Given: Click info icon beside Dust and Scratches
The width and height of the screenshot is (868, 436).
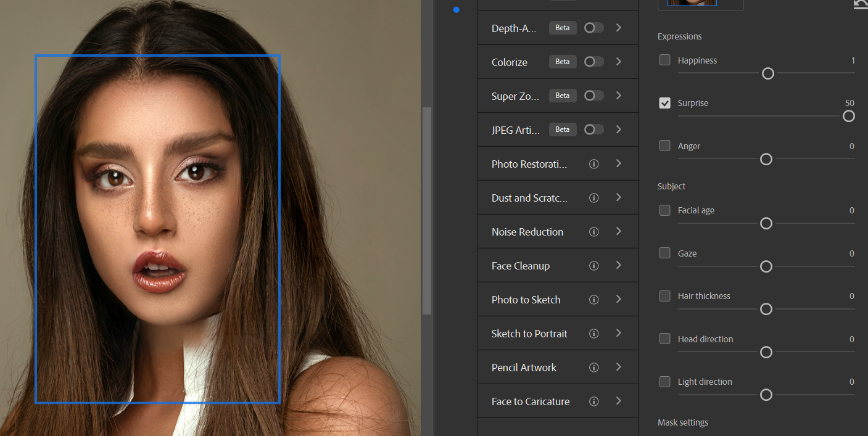Looking at the screenshot, I should 594,198.
